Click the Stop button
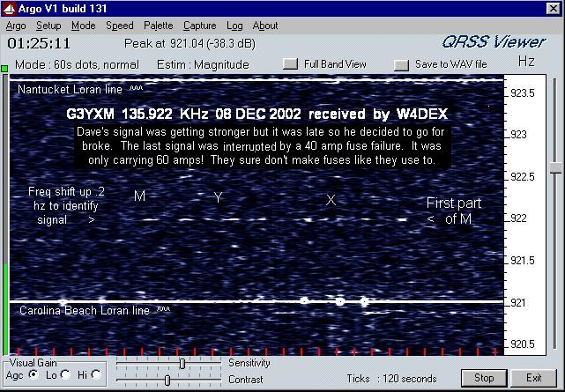This screenshot has width=565, height=392. (x=484, y=378)
